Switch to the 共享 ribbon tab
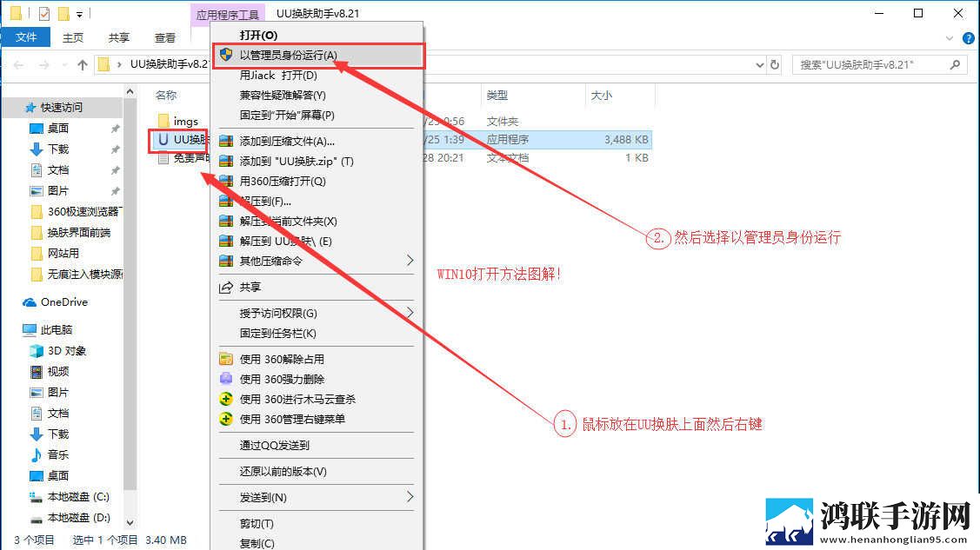 coord(119,38)
